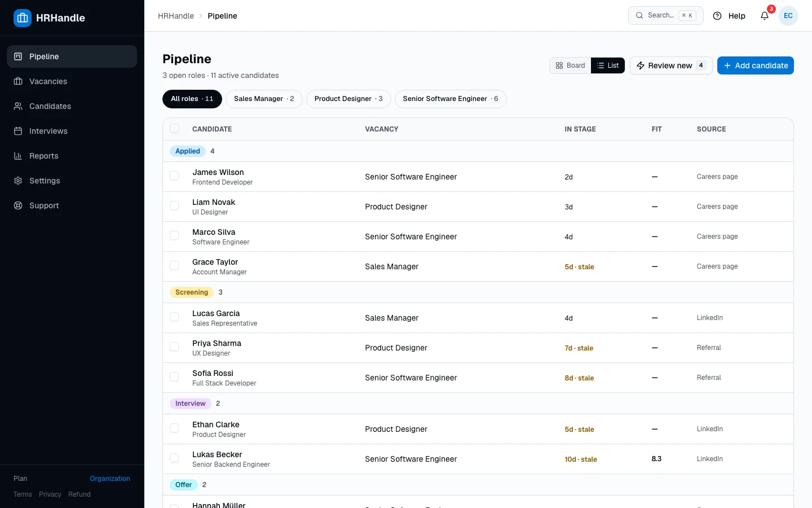Click the Settings gear icon
Screen dimensions: 812x508
(18, 181)
